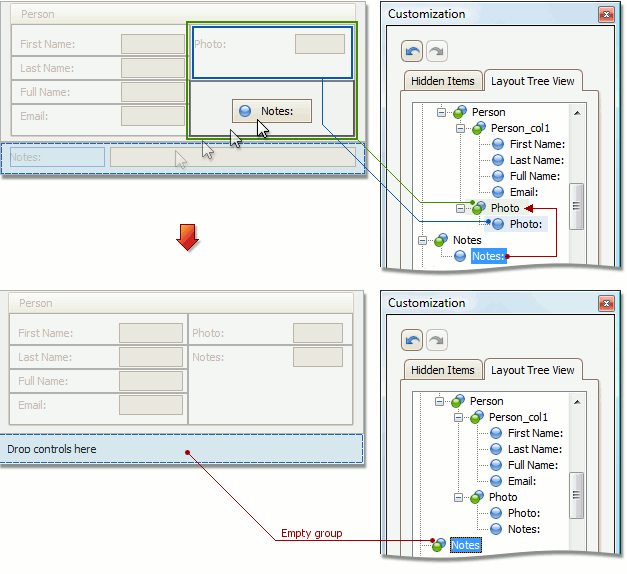The width and height of the screenshot is (627, 574).
Task: Click First Name: blue item icon in upper tree
Action: click(x=498, y=144)
